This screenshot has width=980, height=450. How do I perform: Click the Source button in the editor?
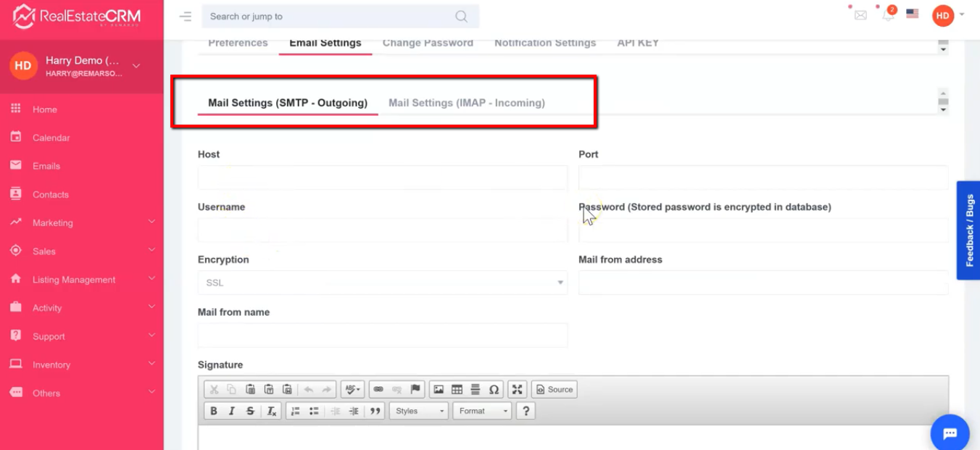click(554, 389)
